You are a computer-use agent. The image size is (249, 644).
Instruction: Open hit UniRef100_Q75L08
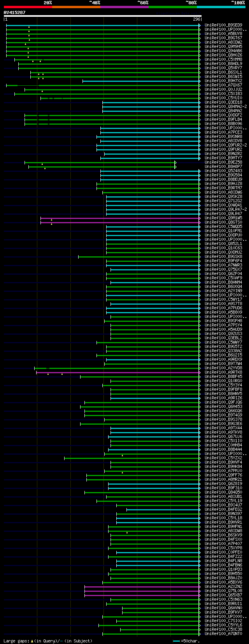point(223,591)
